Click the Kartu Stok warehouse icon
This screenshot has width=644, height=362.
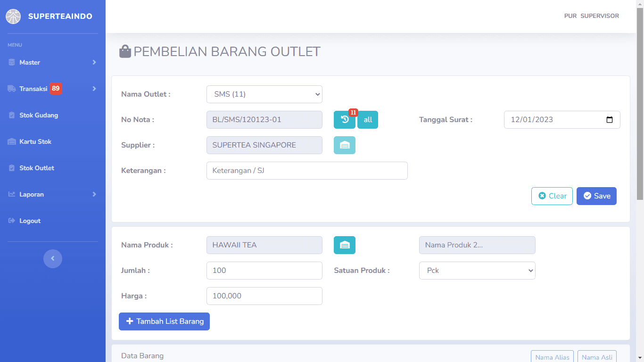pyautogui.click(x=12, y=141)
